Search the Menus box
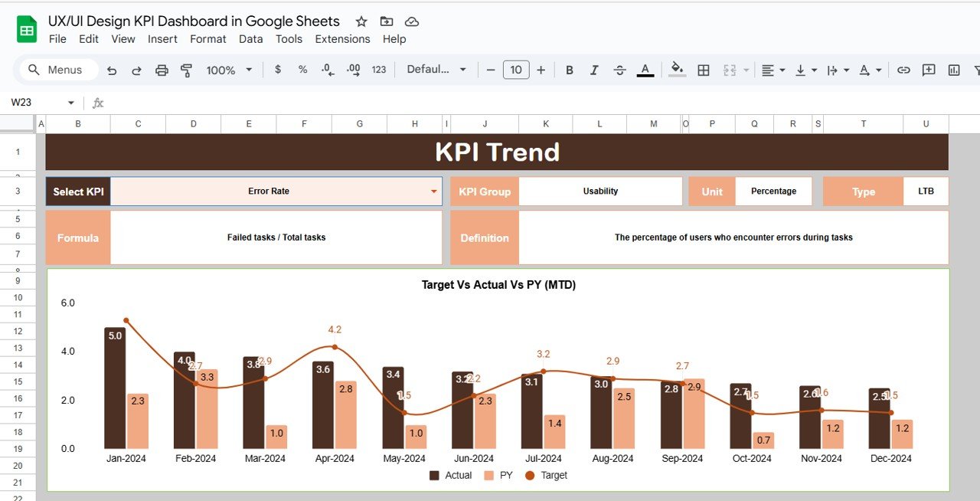The width and height of the screenshot is (980, 501). coord(59,70)
